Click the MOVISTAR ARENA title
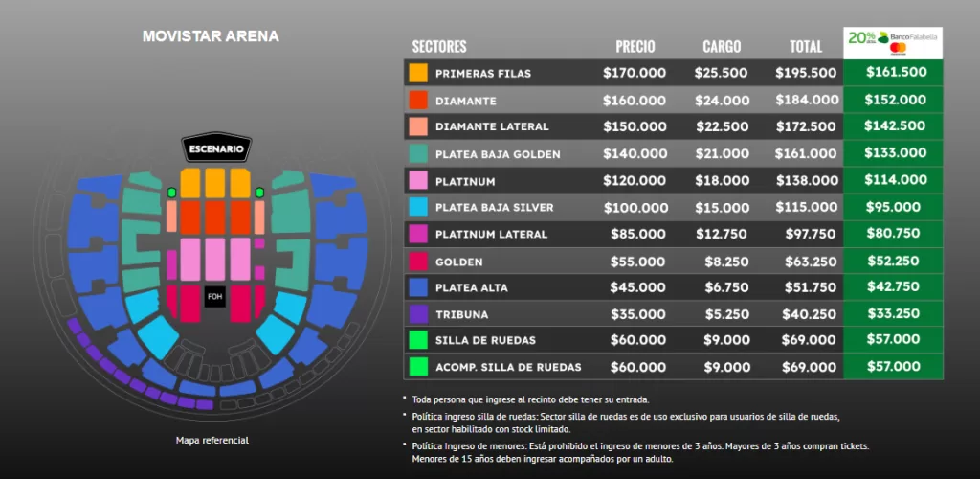This screenshot has width=980, height=479. 211,36
